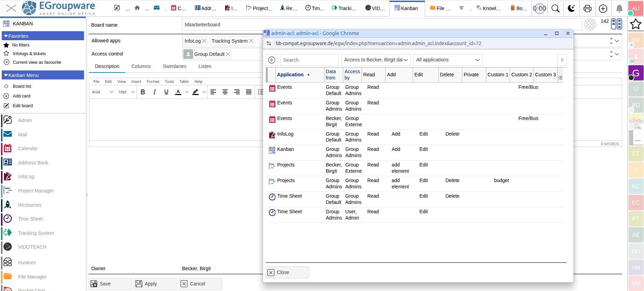The image size is (644, 291).
Task: Toggle bold formatting in the editor
Action: point(143,92)
